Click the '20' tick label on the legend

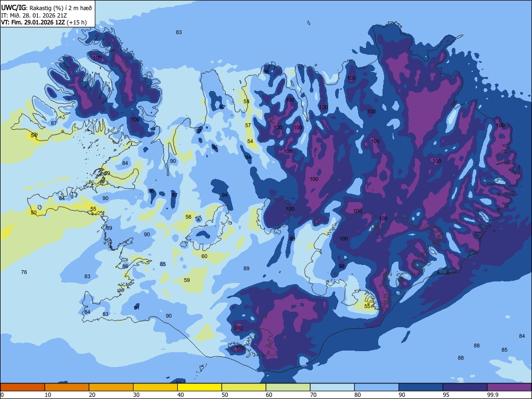(x=92, y=395)
